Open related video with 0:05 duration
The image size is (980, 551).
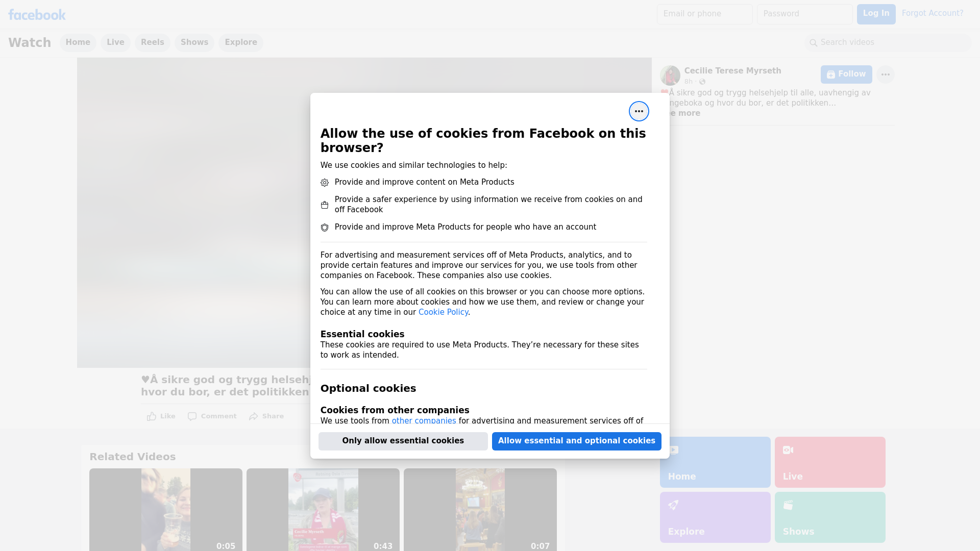tap(166, 510)
